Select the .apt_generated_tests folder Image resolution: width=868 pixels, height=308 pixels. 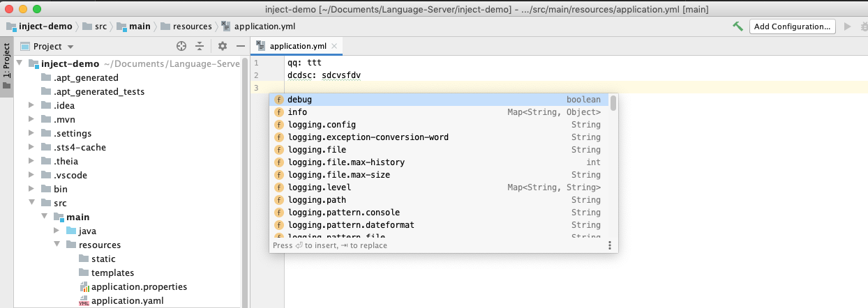click(99, 91)
